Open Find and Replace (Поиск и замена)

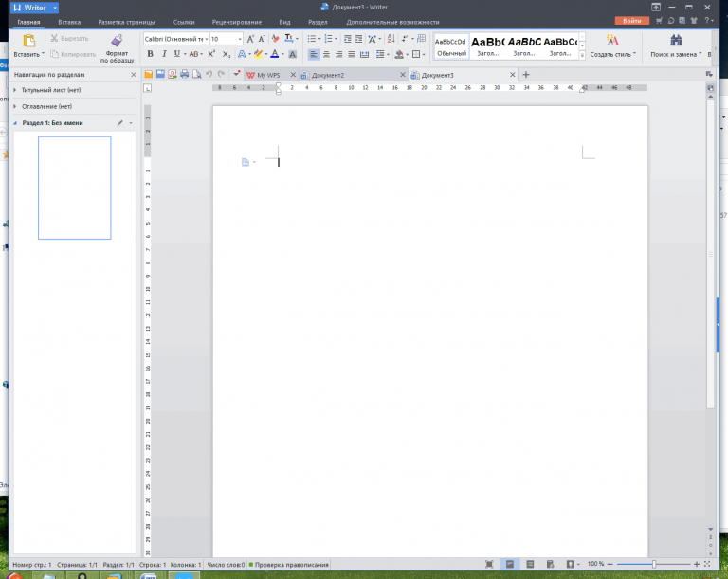pyautogui.click(x=676, y=45)
